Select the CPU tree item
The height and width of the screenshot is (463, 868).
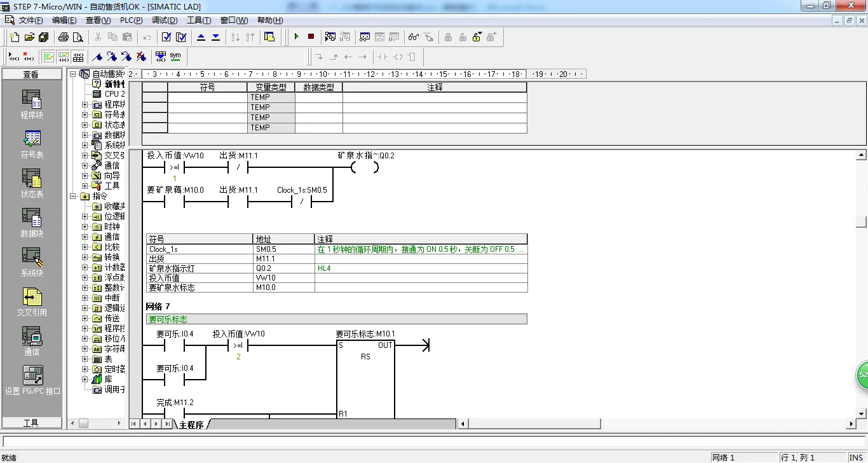point(114,94)
